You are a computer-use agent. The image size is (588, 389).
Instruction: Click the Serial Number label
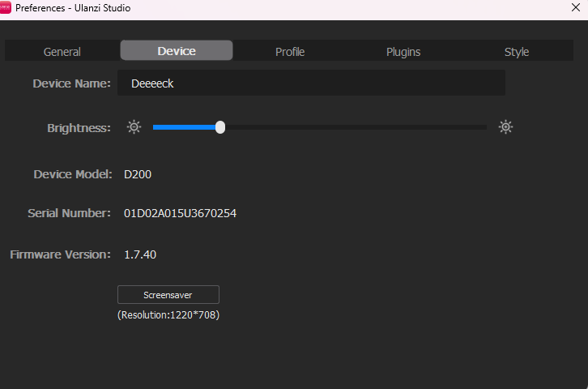click(x=69, y=213)
